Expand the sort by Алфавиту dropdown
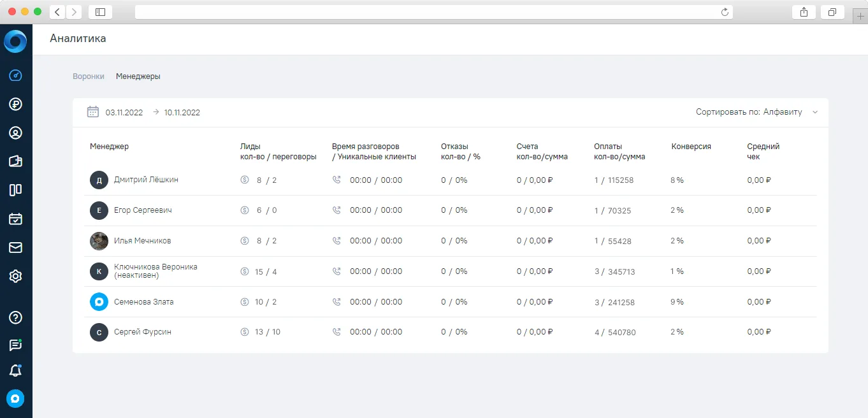Image resolution: width=868 pixels, height=418 pixels. [x=756, y=112]
